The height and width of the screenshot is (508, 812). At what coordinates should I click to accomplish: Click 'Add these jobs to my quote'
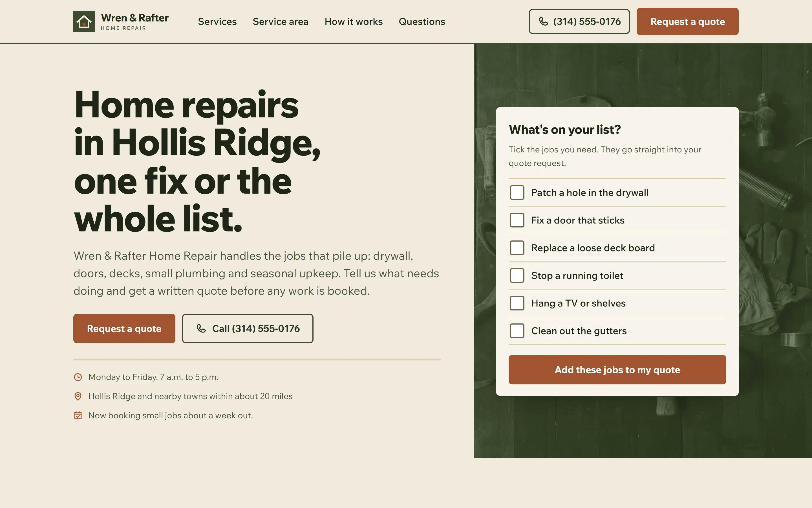point(617,370)
